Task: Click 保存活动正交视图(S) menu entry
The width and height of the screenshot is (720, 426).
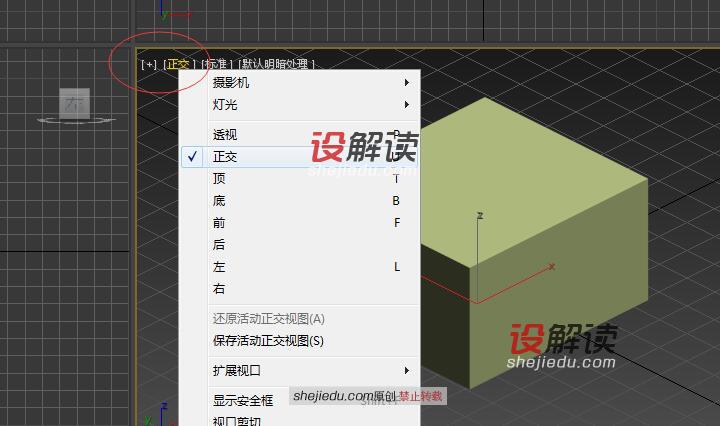Action: coord(268,341)
